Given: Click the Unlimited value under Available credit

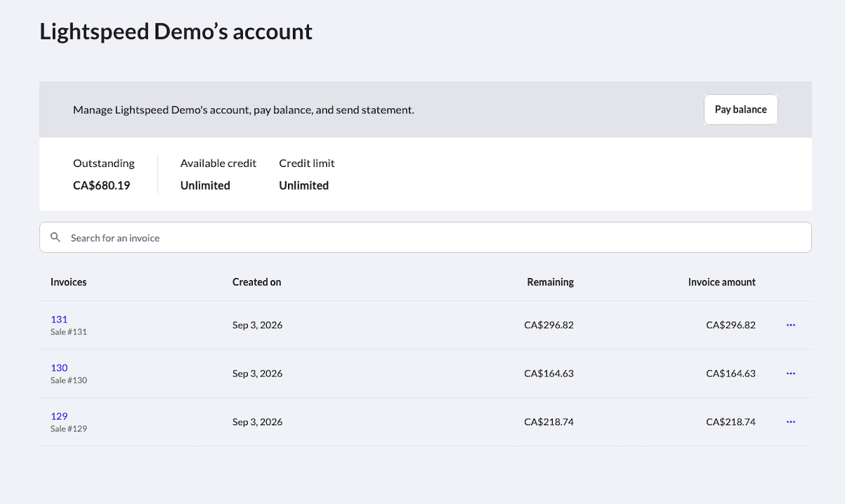Looking at the screenshot, I should click(x=205, y=186).
